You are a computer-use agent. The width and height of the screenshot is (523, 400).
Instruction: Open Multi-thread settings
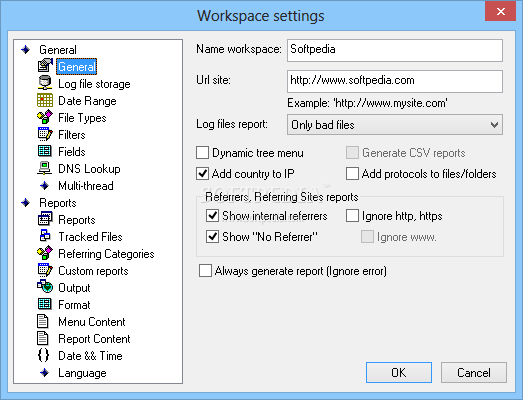click(86, 186)
